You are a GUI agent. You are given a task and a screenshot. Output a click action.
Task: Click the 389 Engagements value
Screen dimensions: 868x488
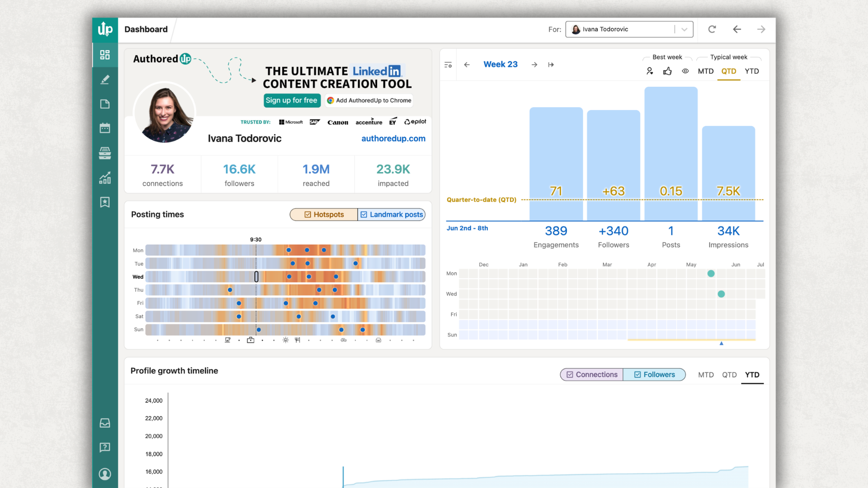pos(556,231)
